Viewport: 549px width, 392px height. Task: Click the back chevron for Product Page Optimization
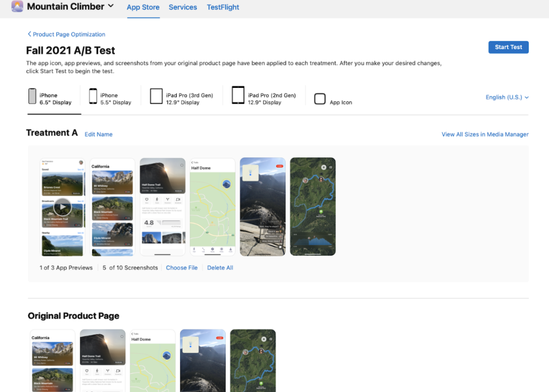tap(29, 34)
